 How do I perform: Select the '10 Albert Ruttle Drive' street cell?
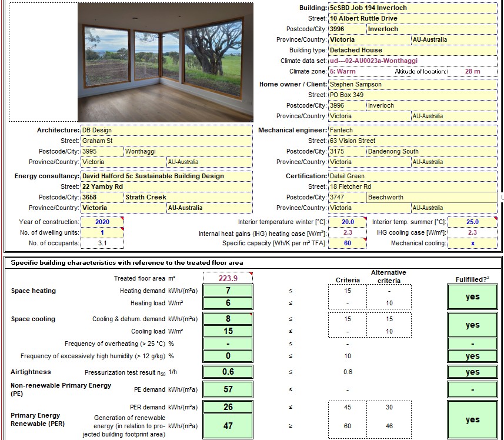tap(412, 19)
